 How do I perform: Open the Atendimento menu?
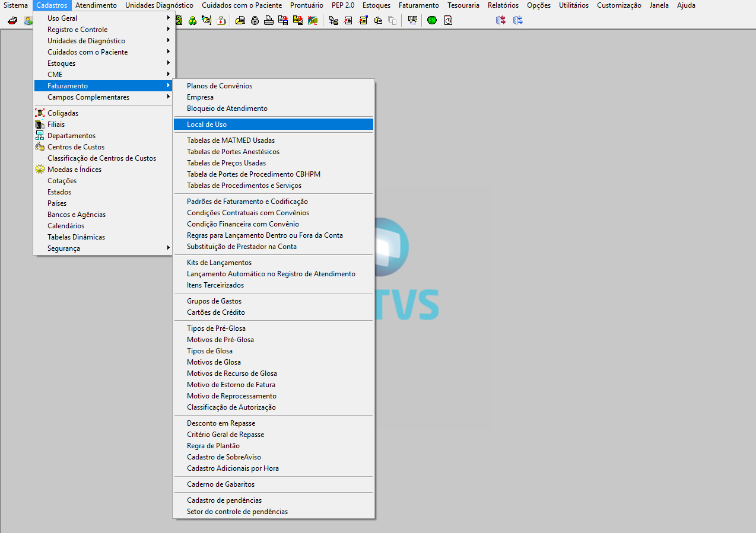click(96, 5)
